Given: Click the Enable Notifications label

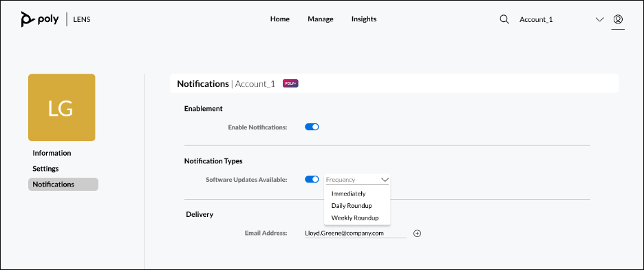Looking at the screenshot, I should point(257,127).
